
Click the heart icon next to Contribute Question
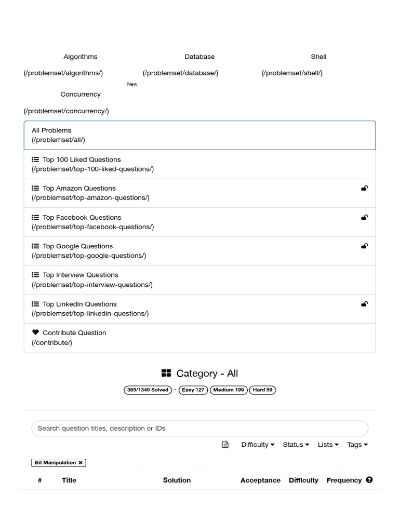[35, 332]
